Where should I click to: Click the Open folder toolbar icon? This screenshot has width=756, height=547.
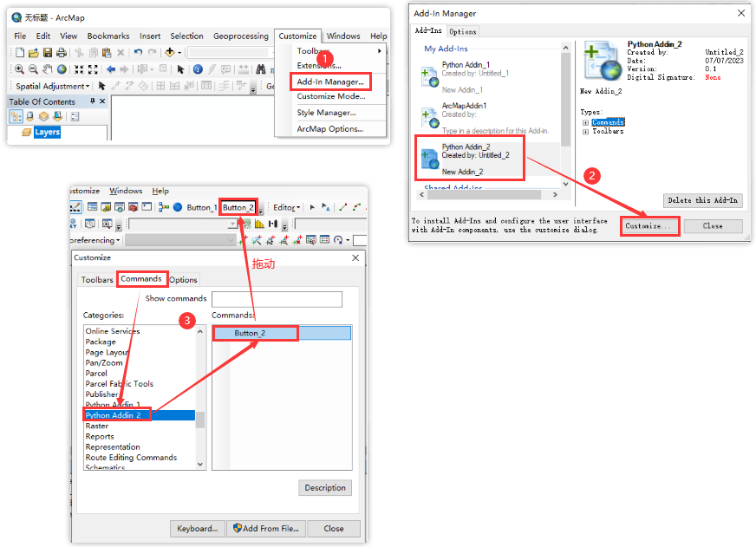coord(33,53)
